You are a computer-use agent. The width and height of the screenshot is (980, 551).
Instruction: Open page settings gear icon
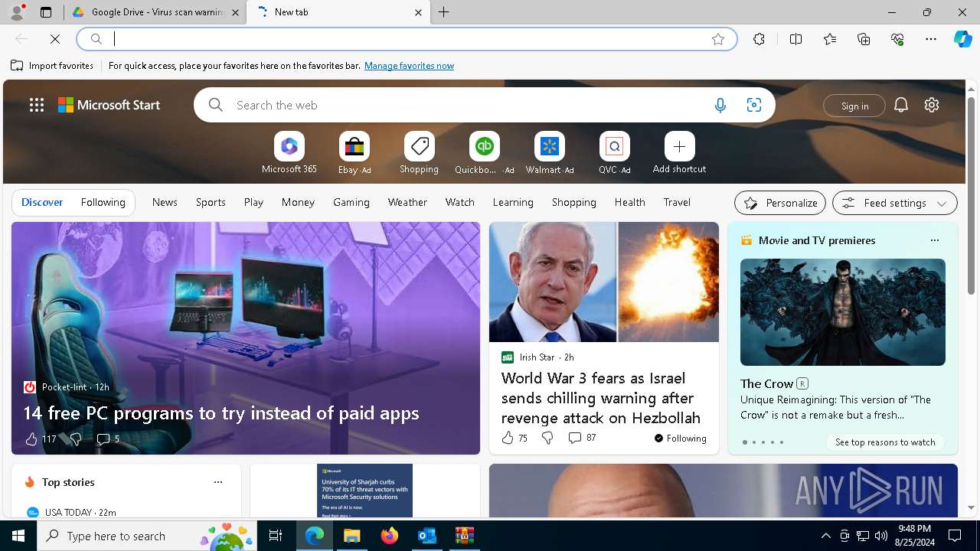pyautogui.click(x=931, y=106)
